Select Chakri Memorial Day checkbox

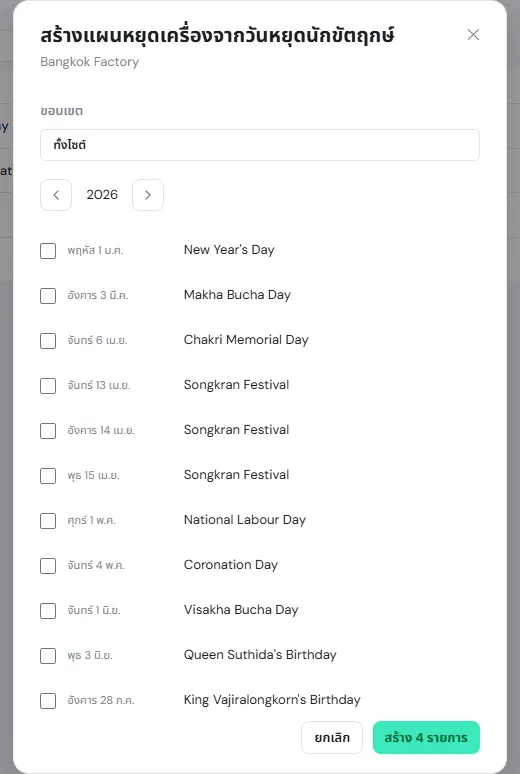point(48,341)
